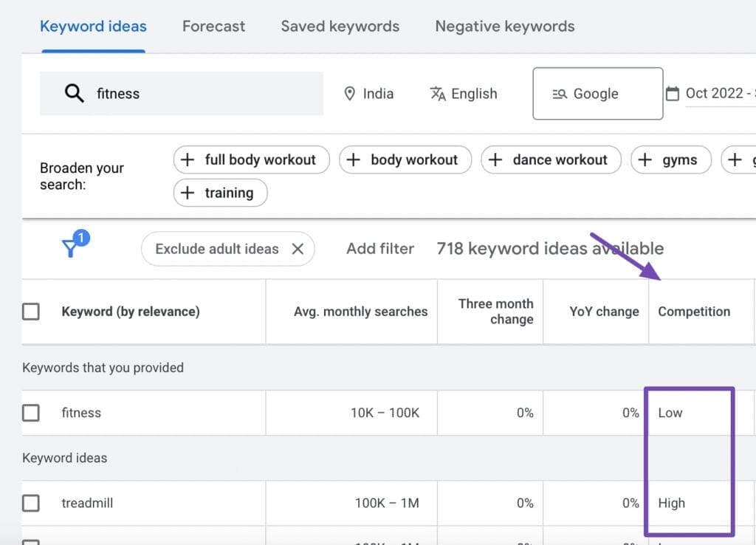Image resolution: width=756 pixels, height=545 pixels.
Task: Select the header checkbox to select all keywords
Action: click(31, 312)
